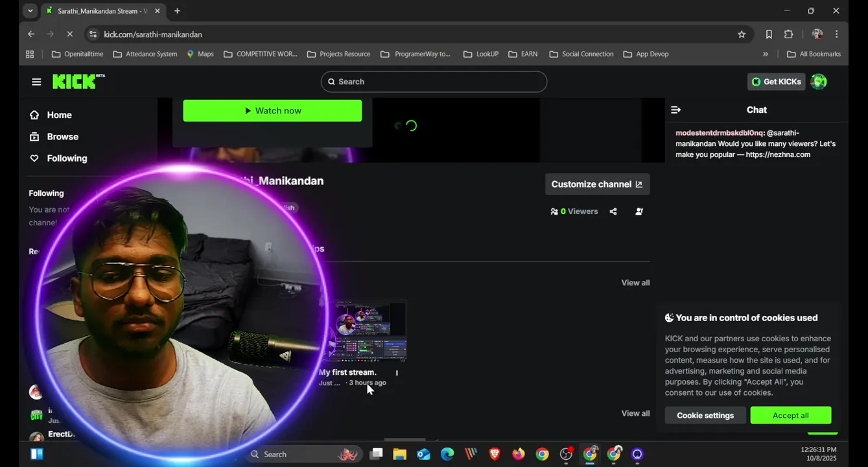Collapse the chat panel with the arrow icon

click(675, 110)
